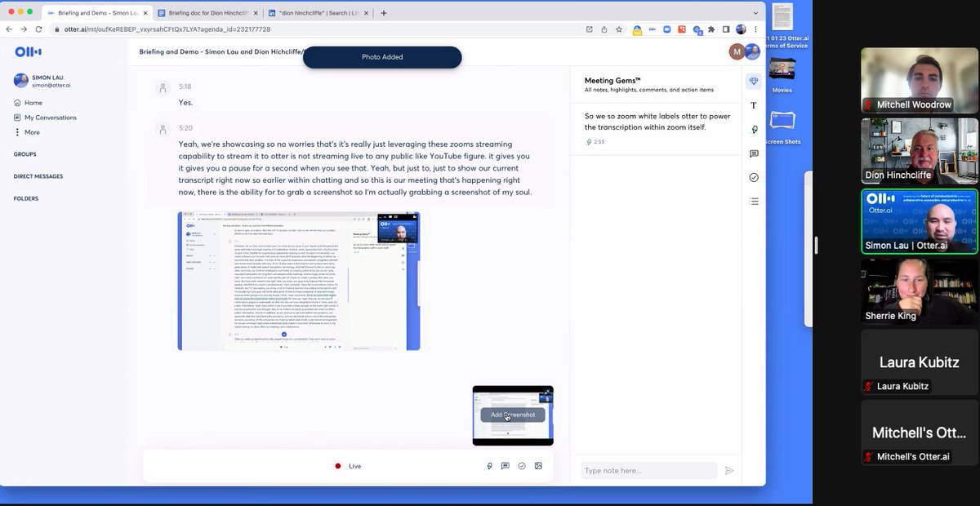Open the Otter.ai Terms of Service desktop file

[x=782, y=27]
